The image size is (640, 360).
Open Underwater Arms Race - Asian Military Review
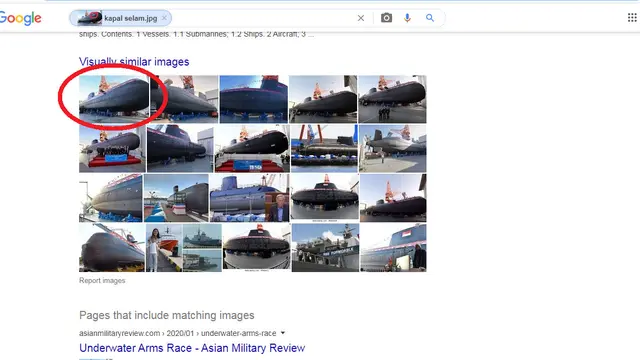(192, 348)
